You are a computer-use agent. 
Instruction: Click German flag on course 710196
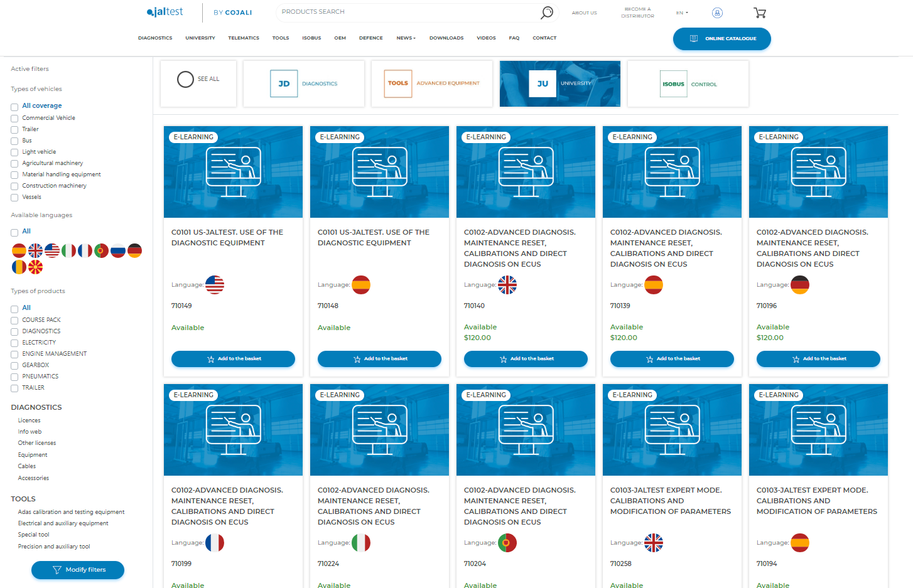click(800, 285)
